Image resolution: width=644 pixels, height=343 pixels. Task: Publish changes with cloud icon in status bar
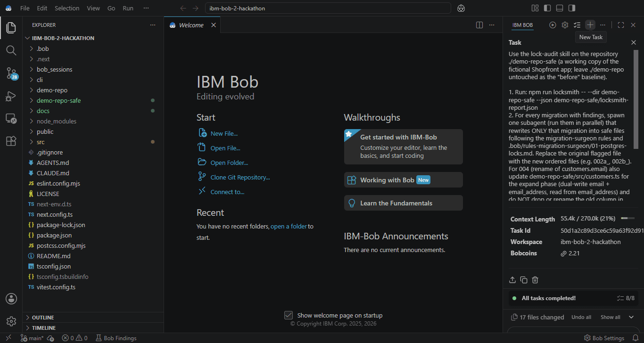point(50,338)
